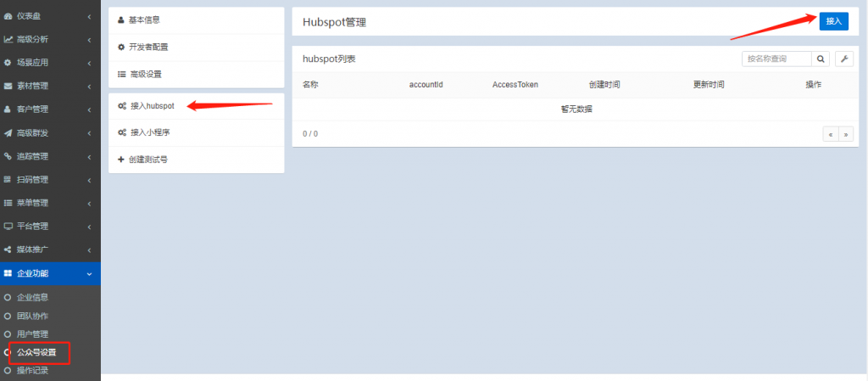Image resolution: width=868 pixels, height=381 pixels.
Task: Focus the 按名称查询 search field
Action: pyautogui.click(x=776, y=59)
